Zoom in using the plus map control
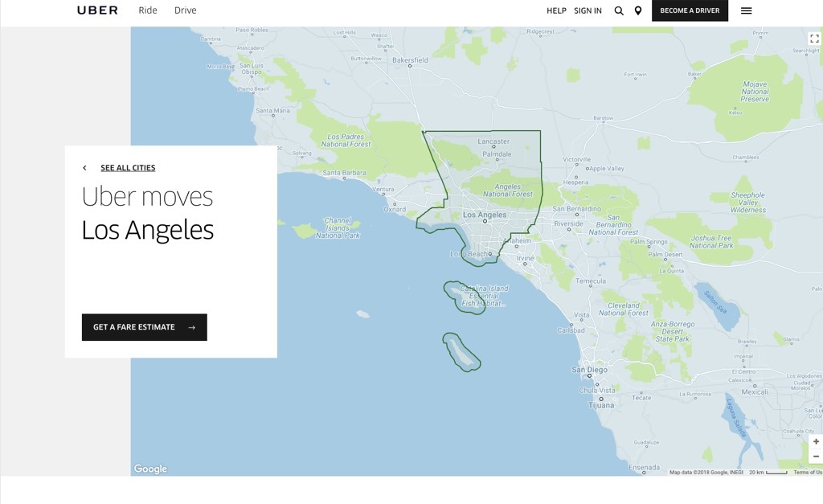 [815, 441]
